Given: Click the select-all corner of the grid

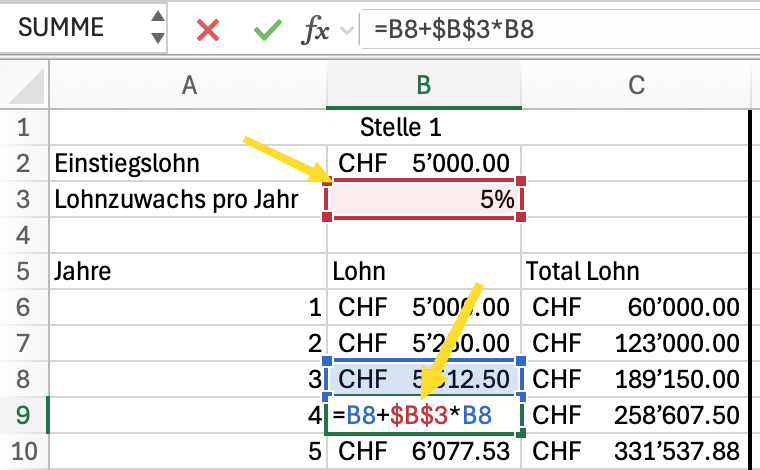Looking at the screenshot, I should pos(24,87).
